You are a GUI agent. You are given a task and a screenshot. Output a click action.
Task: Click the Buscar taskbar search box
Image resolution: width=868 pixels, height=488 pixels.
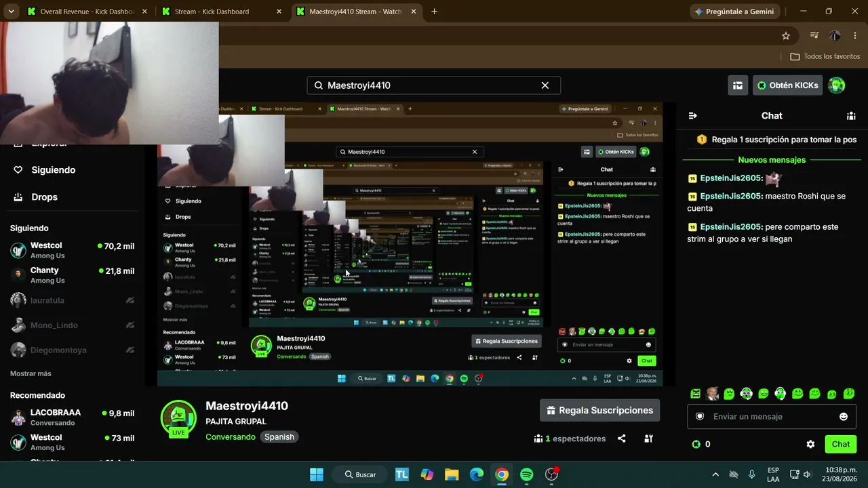click(360, 474)
